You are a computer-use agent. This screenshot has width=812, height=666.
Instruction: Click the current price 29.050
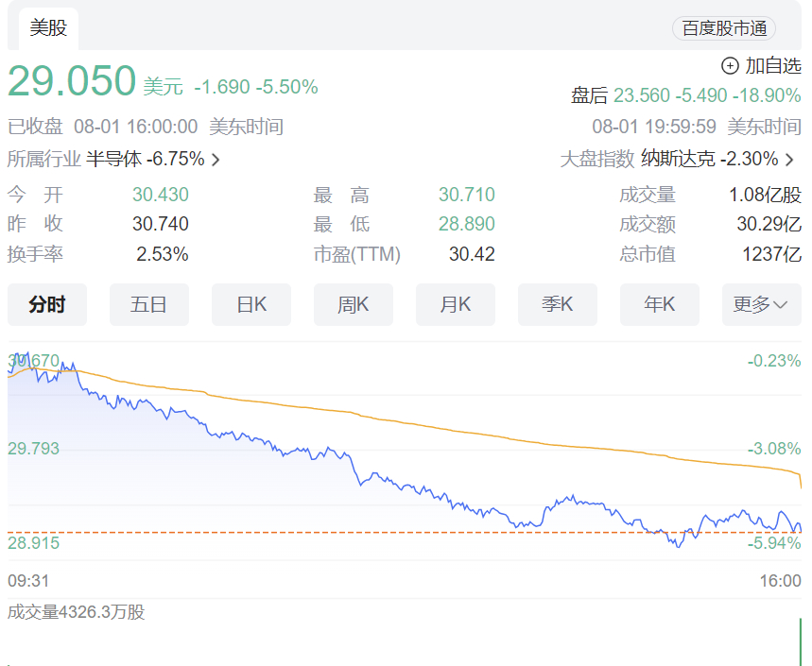72,80
